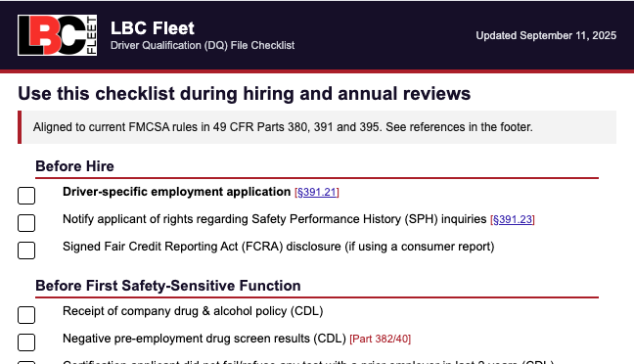Click 'Before First Safety-Sensitive Function' heading
This screenshot has width=634, height=364.
point(168,286)
